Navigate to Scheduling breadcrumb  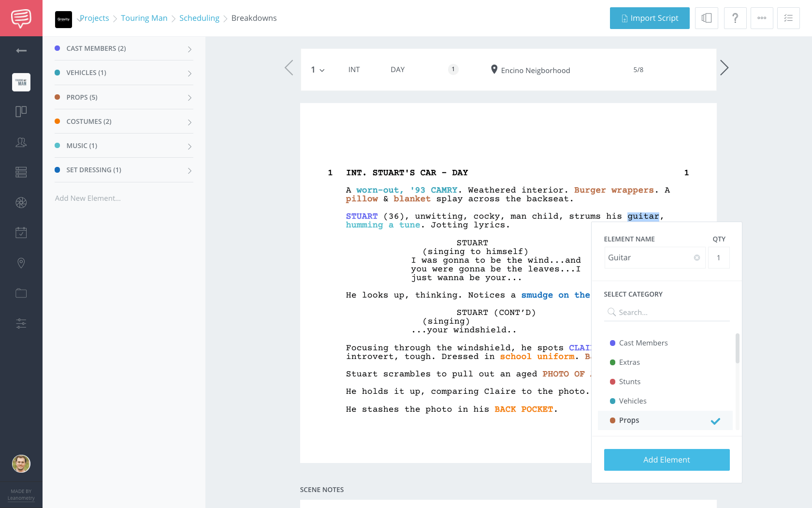tap(199, 18)
